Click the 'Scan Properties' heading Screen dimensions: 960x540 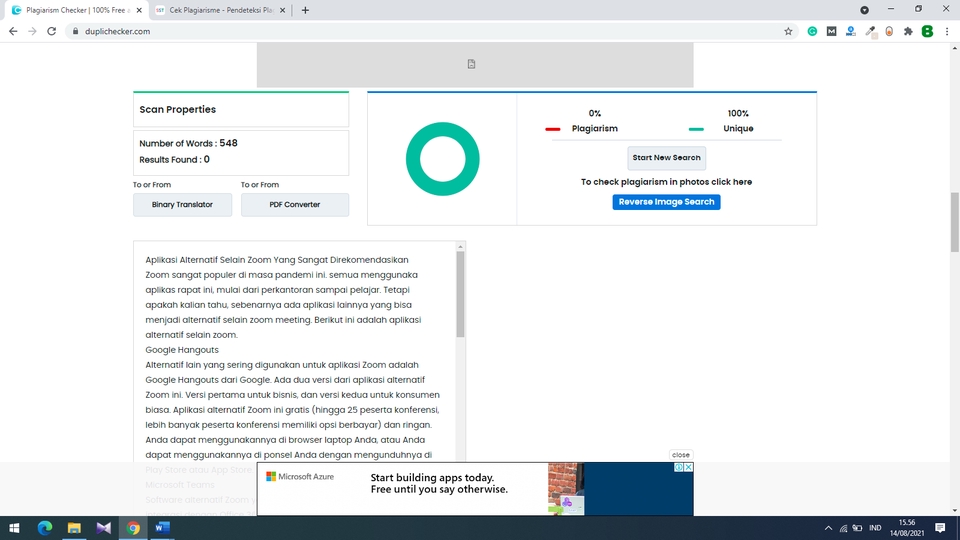pyautogui.click(x=178, y=110)
